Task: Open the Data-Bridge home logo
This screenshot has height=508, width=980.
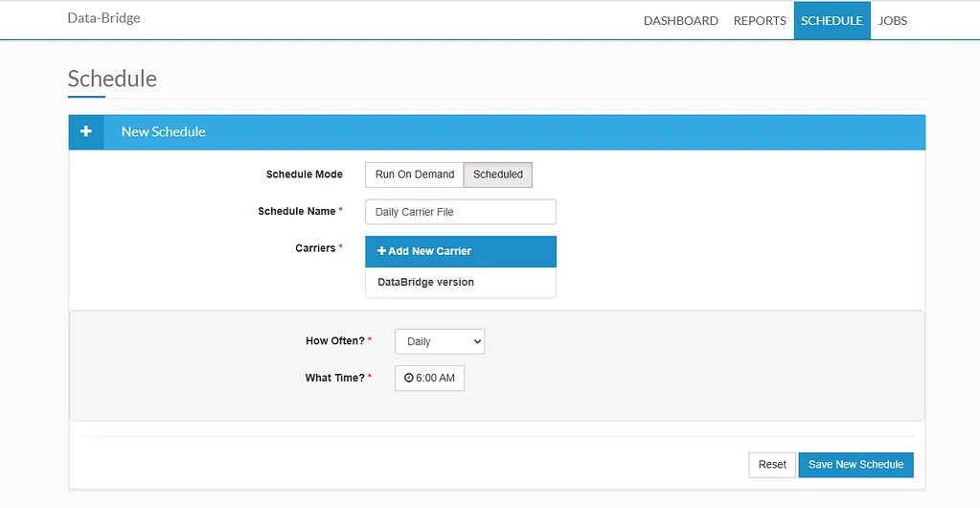Action: [x=103, y=18]
